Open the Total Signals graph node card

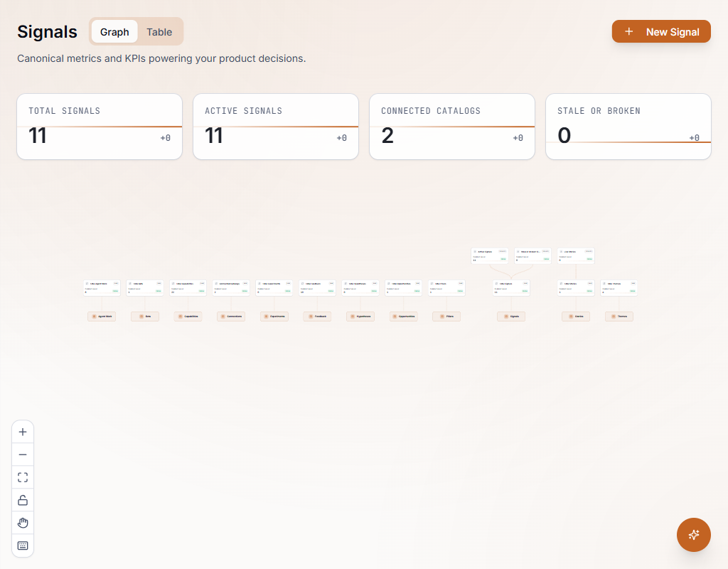pos(511,287)
